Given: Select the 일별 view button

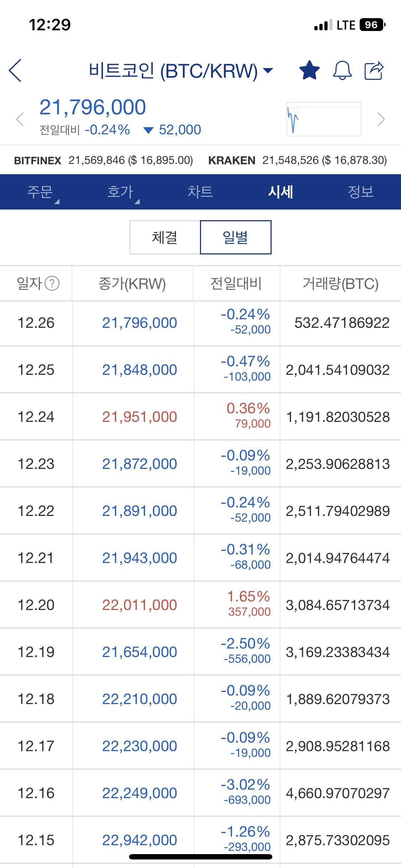Looking at the screenshot, I should tap(235, 237).
